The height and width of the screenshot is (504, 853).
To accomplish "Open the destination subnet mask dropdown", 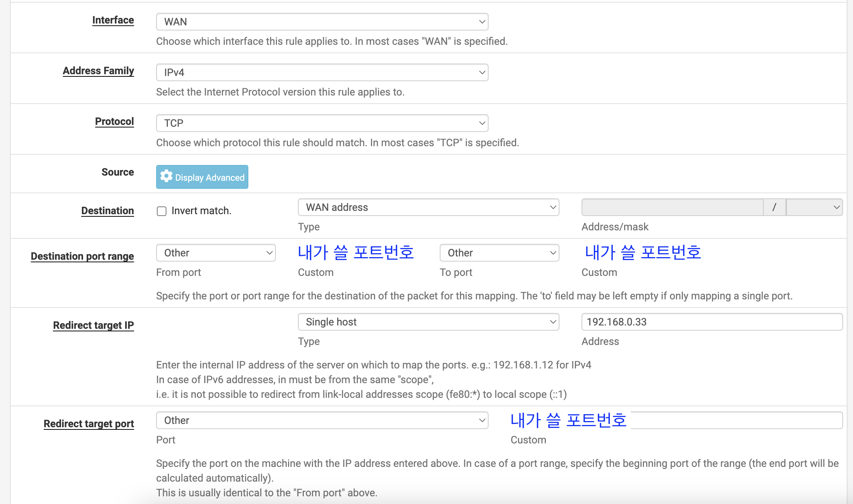I will [x=814, y=208].
